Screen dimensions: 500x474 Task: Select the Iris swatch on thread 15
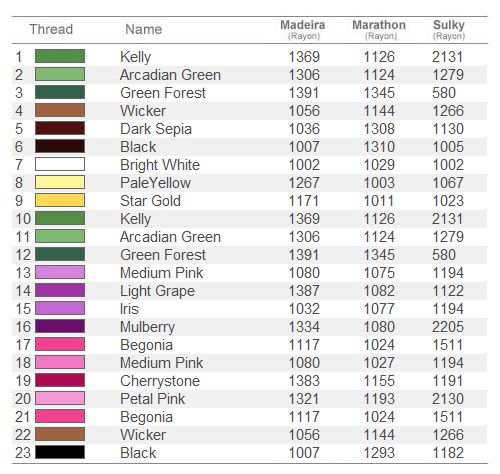point(60,308)
